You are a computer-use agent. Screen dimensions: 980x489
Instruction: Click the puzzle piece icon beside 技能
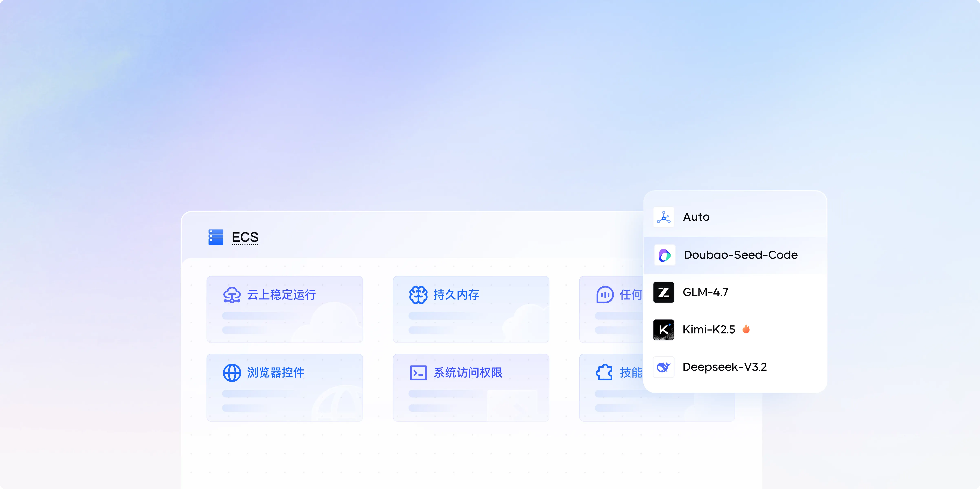(x=604, y=373)
